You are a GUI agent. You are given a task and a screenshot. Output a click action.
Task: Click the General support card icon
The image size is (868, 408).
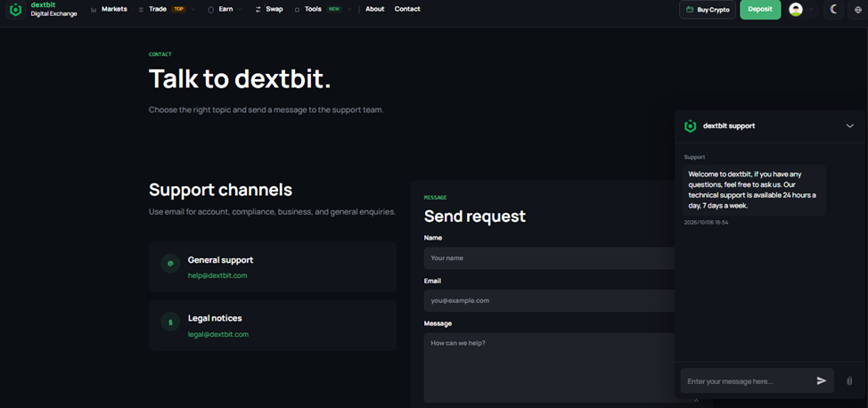(170, 264)
